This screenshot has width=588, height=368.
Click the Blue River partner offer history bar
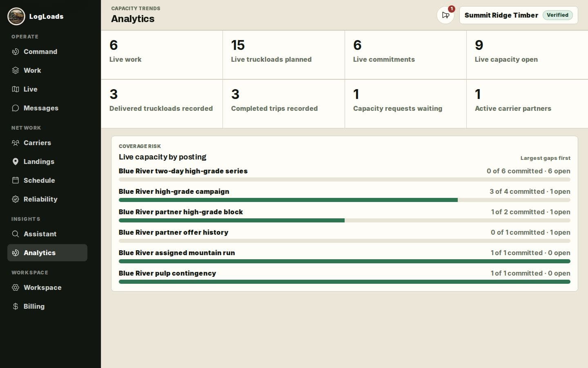click(345, 241)
